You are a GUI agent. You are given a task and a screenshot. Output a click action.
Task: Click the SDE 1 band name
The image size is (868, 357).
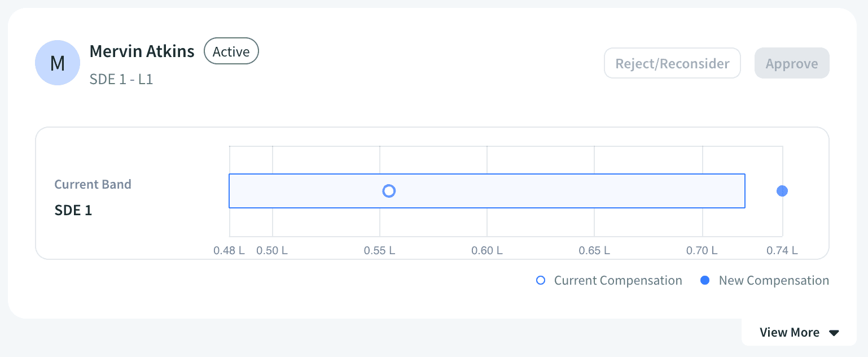click(73, 210)
